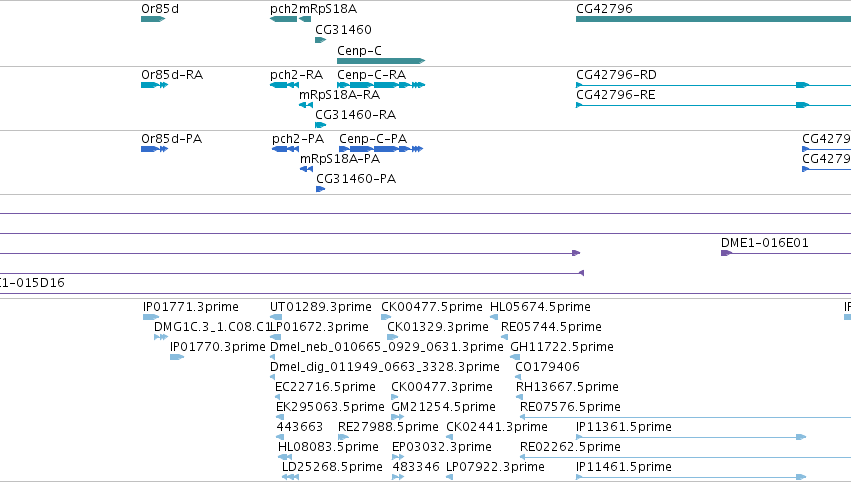Open the feature labeled 483346

pyautogui.click(x=416, y=468)
